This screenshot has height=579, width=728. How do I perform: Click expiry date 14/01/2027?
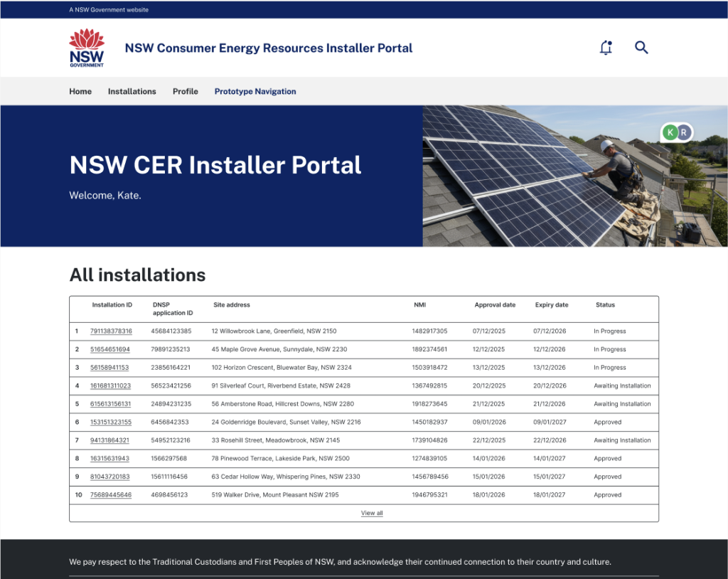pos(550,458)
